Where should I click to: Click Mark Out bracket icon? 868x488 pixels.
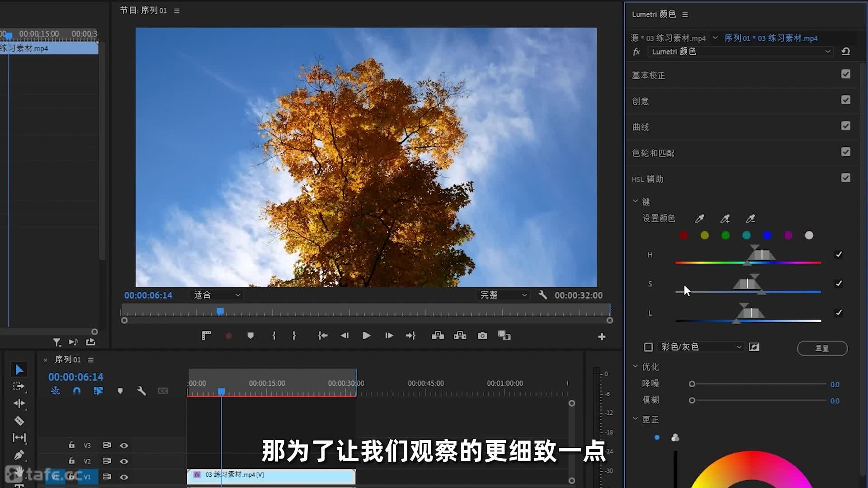pyautogui.click(x=294, y=336)
